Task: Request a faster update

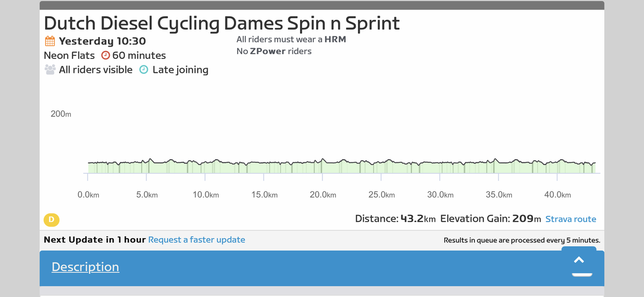Action: [196, 240]
